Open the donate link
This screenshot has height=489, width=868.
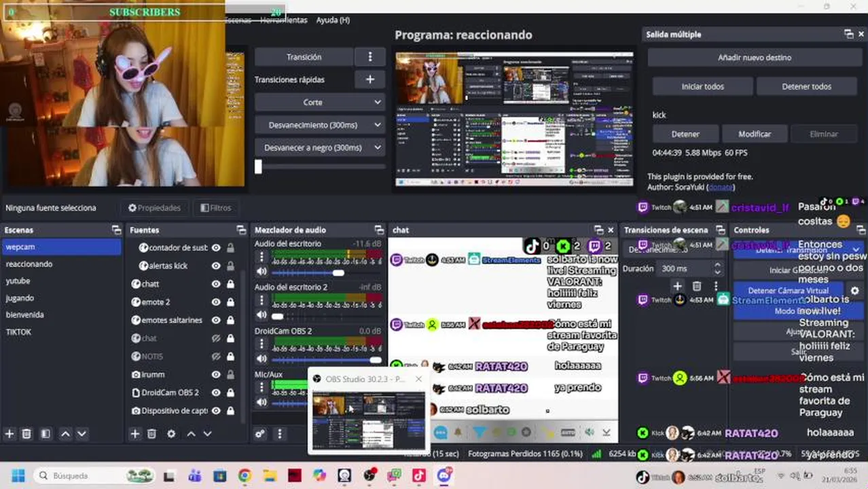721,187
